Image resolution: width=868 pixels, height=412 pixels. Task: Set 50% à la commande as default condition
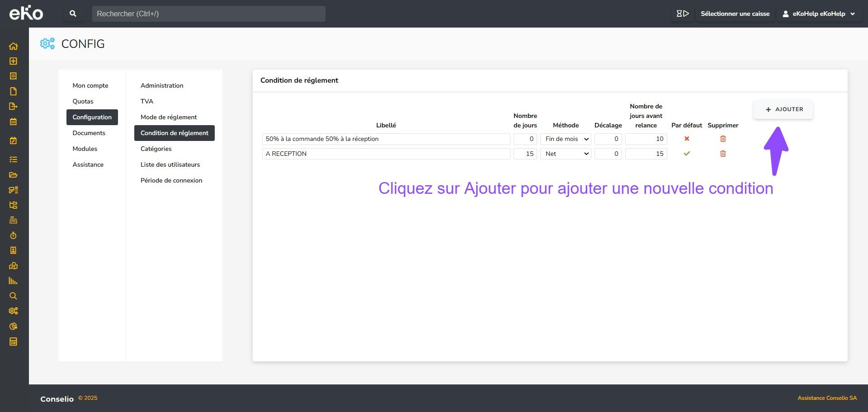coord(686,139)
